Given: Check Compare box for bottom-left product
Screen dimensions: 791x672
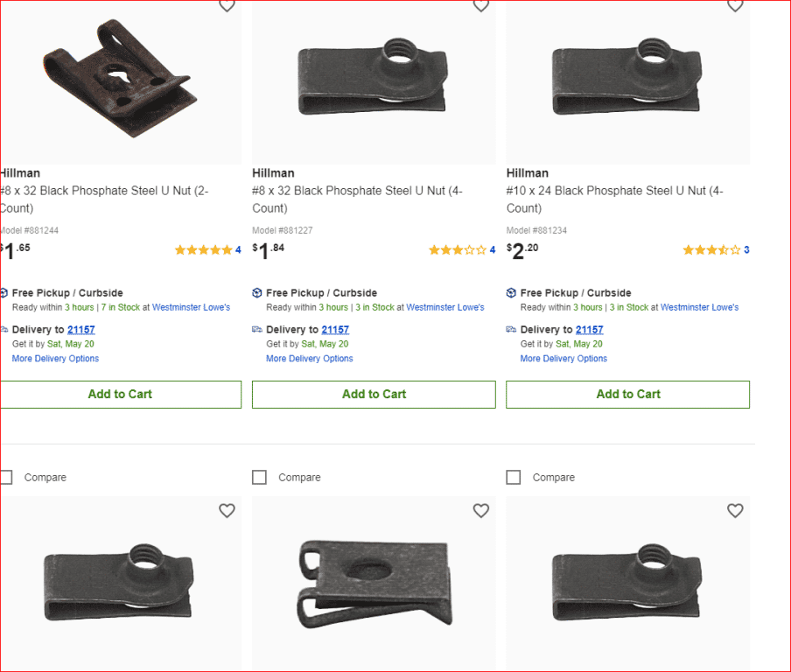Looking at the screenshot, I should click(x=6, y=477).
